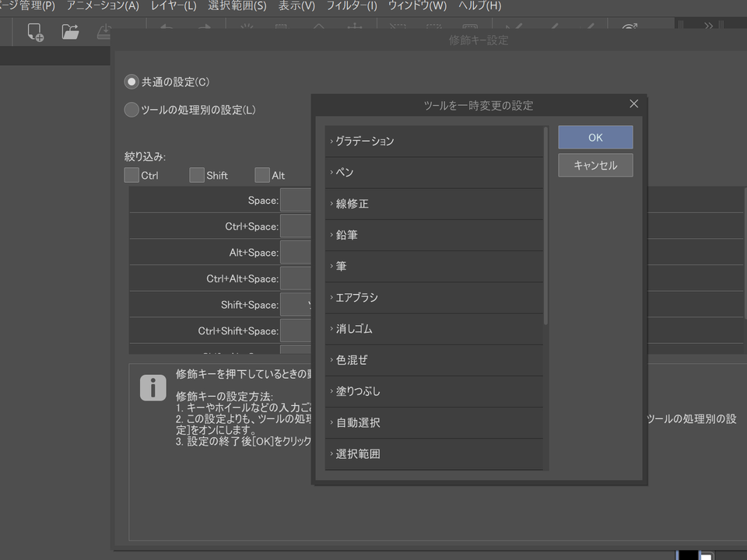Expand the グラデーション tool group

pos(331,141)
